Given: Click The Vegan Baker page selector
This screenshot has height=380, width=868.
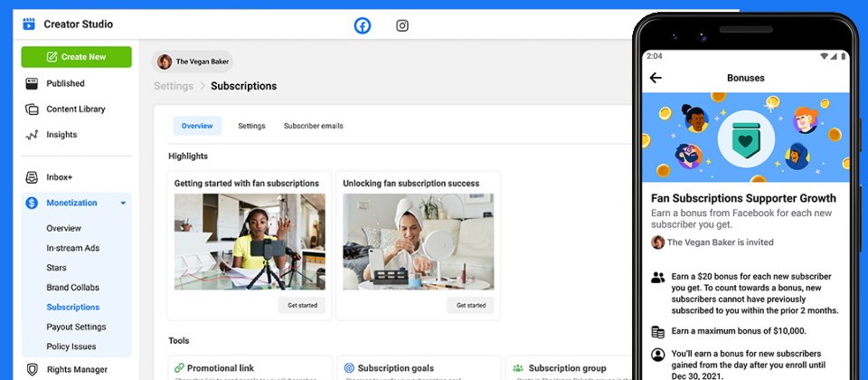Looking at the screenshot, I should 192,62.
